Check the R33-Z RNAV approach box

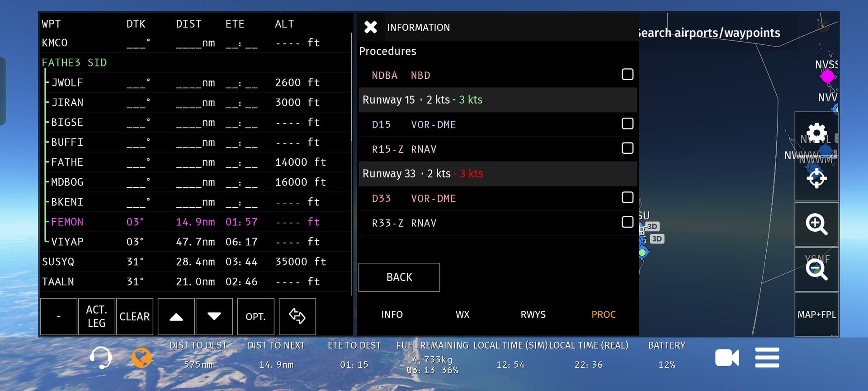tap(627, 222)
